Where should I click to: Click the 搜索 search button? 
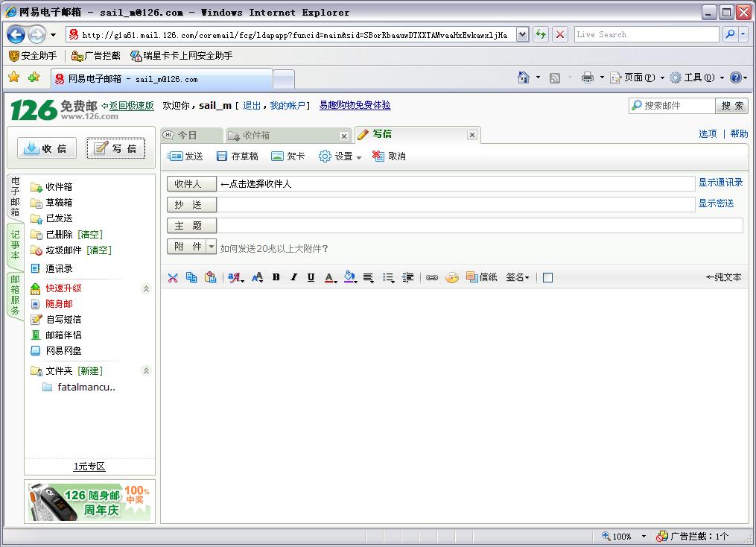tap(732, 106)
